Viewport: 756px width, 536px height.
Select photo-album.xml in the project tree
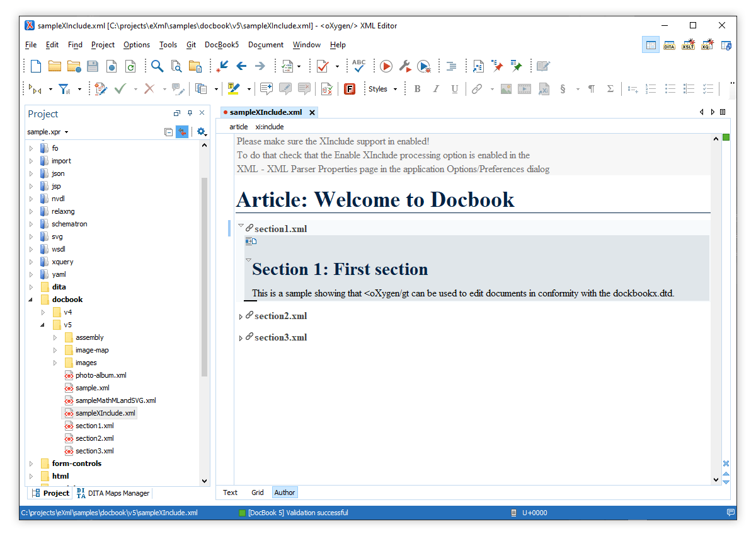click(101, 375)
